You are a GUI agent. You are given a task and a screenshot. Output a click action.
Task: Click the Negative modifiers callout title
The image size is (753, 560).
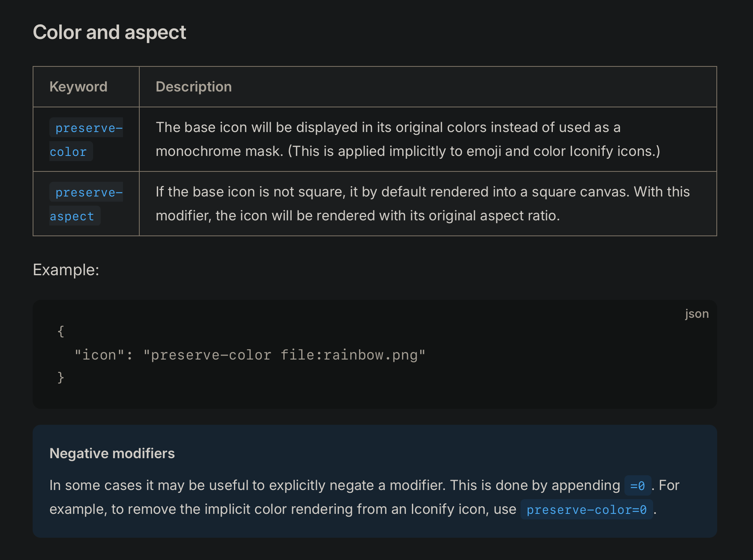[112, 453]
